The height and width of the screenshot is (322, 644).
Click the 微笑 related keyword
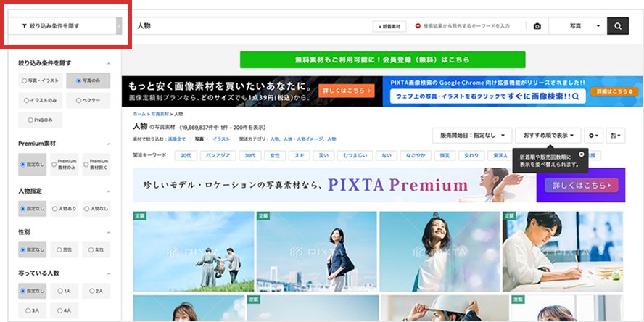pyautogui.click(x=445, y=156)
